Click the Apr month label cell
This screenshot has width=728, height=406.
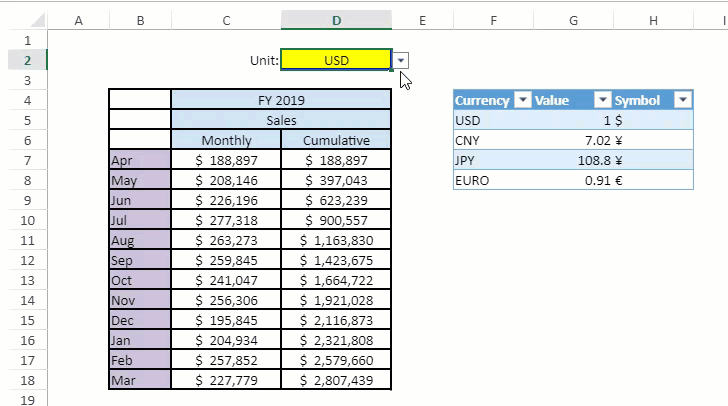pyautogui.click(x=139, y=160)
